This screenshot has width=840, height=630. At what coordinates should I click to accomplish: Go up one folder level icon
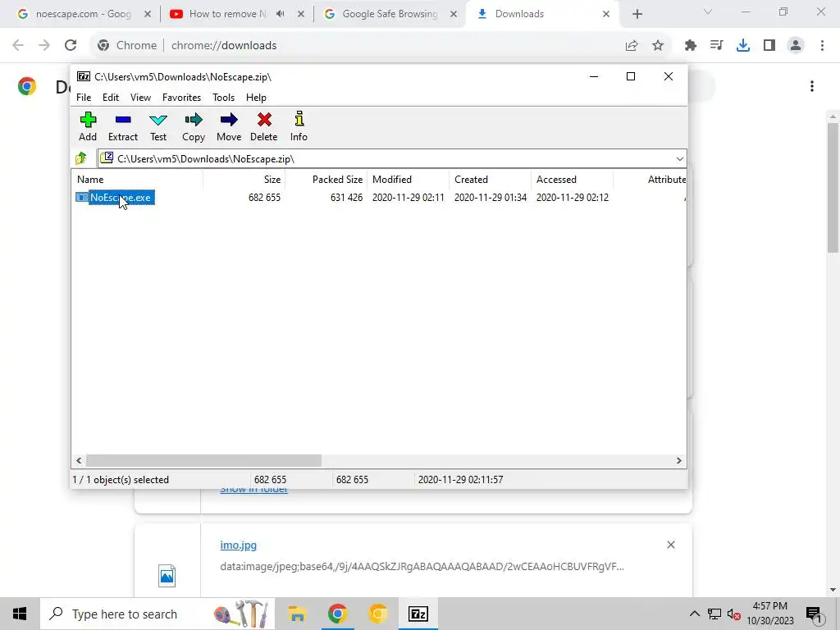(x=81, y=158)
